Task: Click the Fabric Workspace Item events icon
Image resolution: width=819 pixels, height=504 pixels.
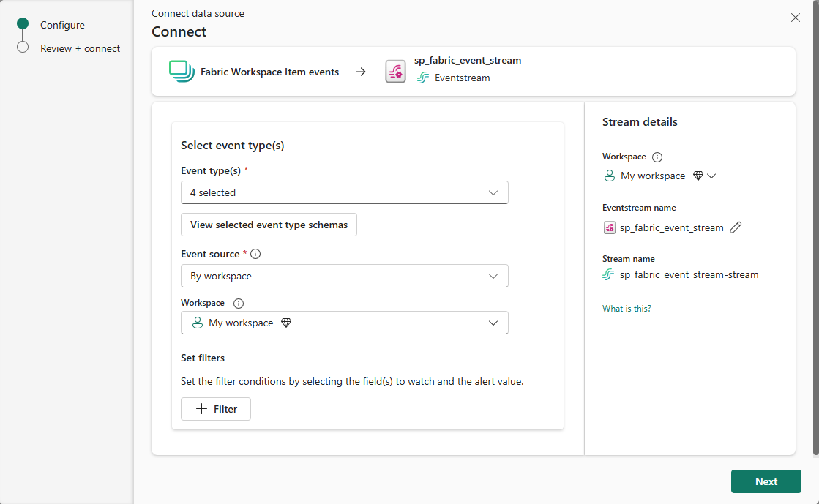Action: pos(182,72)
